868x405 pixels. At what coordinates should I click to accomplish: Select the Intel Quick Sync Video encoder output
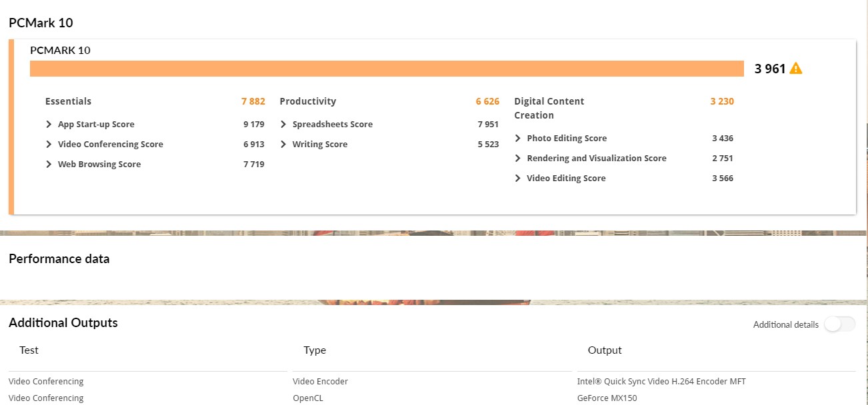click(661, 382)
